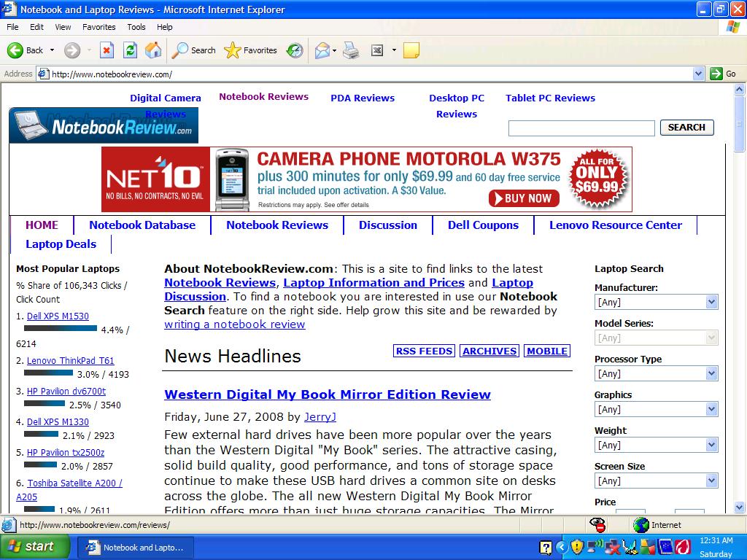
Task: Refresh the page with the green arrows icon
Action: click(x=130, y=50)
